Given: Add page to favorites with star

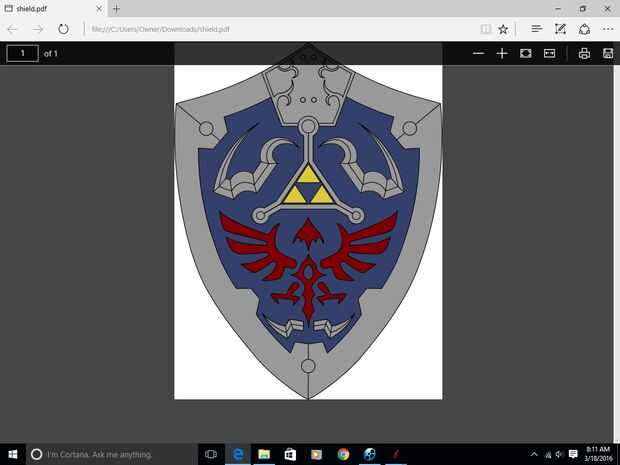Looking at the screenshot, I should (x=503, y=29).
